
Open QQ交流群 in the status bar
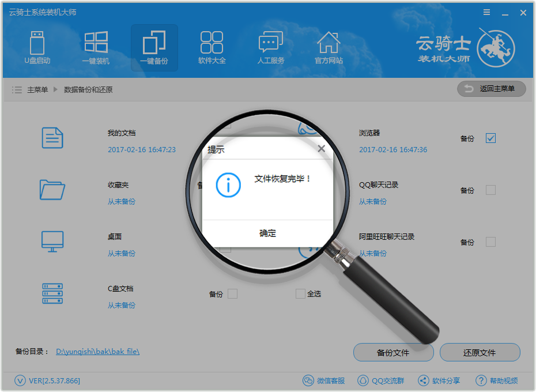[x=381, y=380]
